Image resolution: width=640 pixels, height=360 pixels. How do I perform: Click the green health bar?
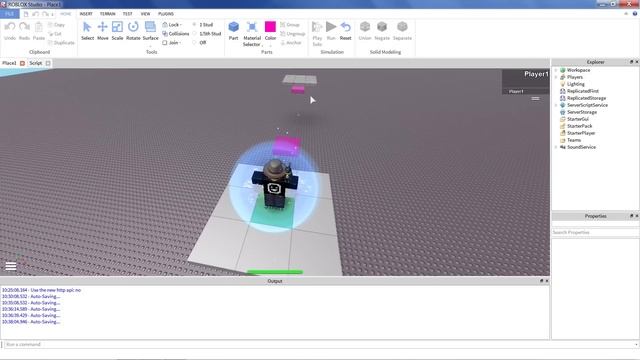275,271
